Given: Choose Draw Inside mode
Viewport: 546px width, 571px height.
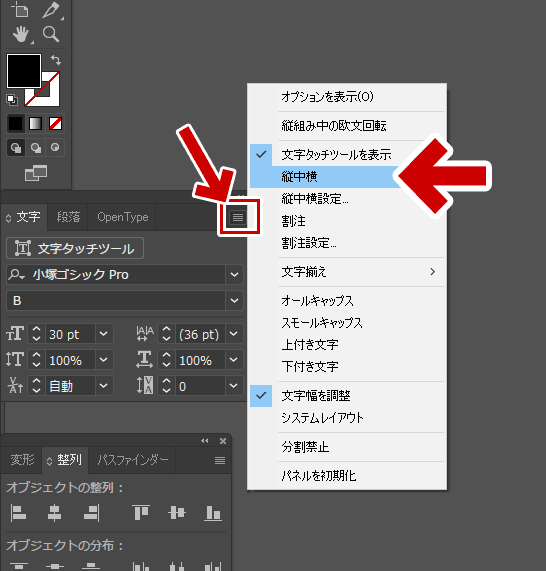Looking at the screenshot, I should [55, 147].
